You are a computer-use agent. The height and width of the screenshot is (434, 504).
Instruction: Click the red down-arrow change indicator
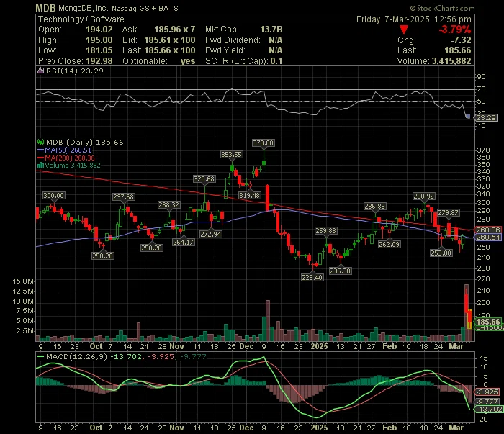[x=404, y=30]
